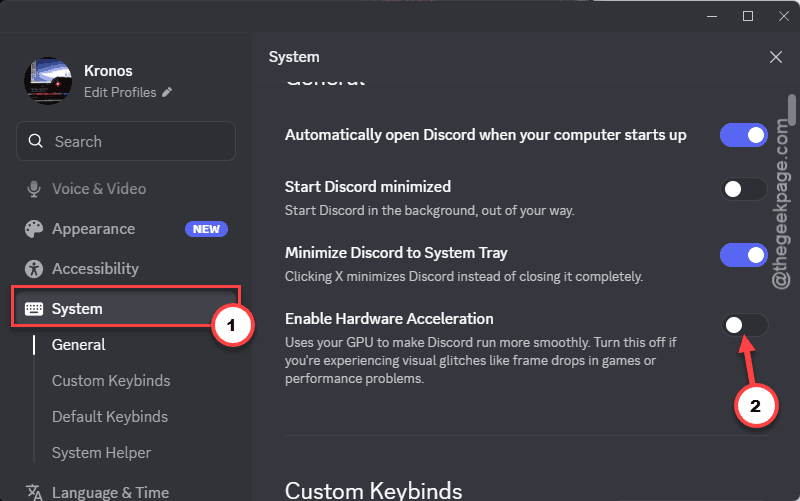Click 'Uses your GPU' description text
800x501 pixels.
point(481,361)
